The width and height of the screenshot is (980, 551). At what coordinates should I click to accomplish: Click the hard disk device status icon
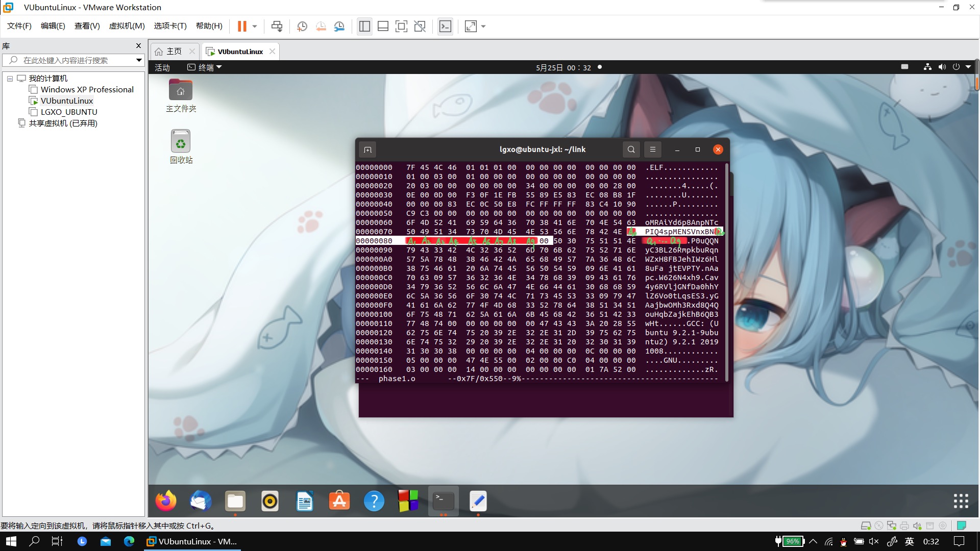[866, 525]
